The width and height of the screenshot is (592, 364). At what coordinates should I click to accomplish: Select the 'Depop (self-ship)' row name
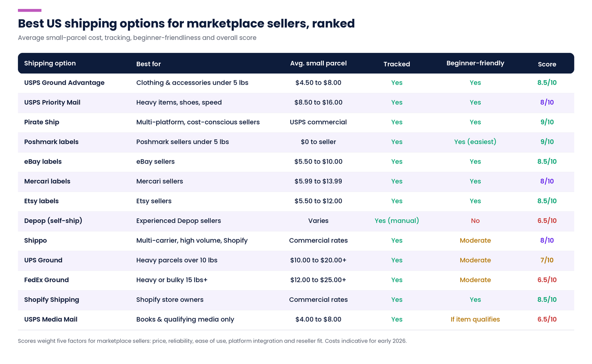click(53, 221)
